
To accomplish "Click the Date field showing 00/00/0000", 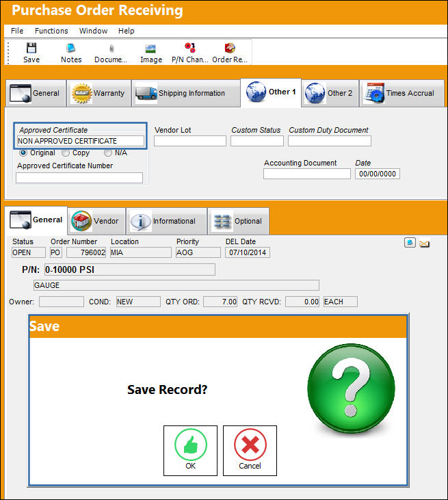I will (x=378, y=174).
